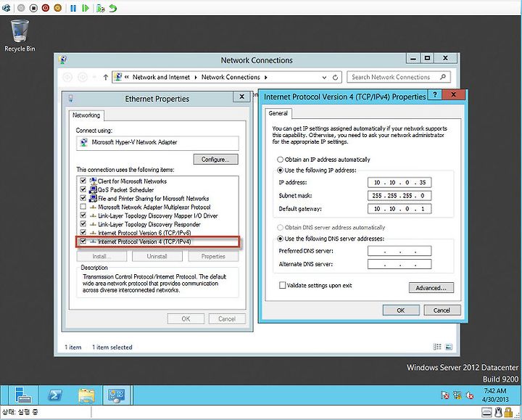Expand the breadcrumb overflow double chevron

pos(127,77)
